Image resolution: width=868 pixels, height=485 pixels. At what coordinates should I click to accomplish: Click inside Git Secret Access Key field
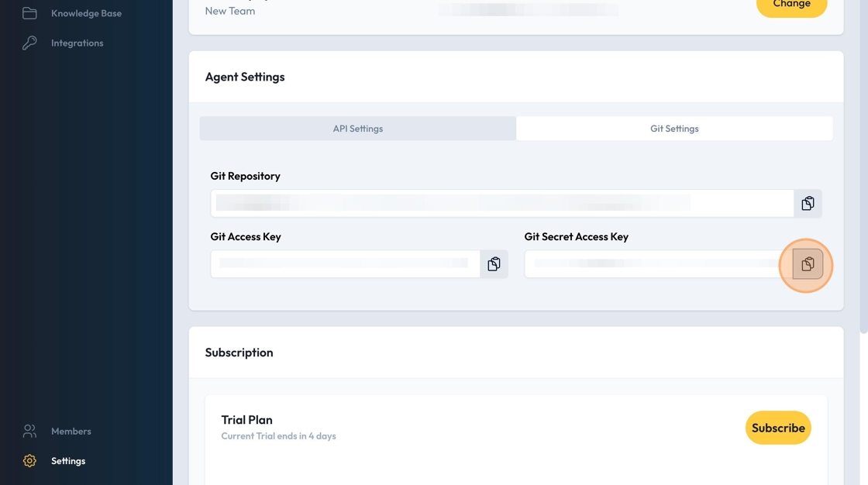click(x=655, y=264)
